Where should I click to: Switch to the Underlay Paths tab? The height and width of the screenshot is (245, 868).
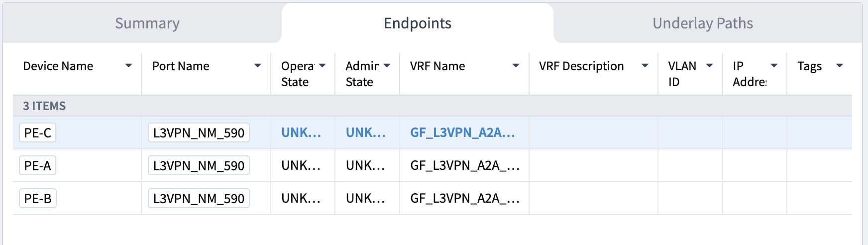pyautogui.click(x=702, y=23)
